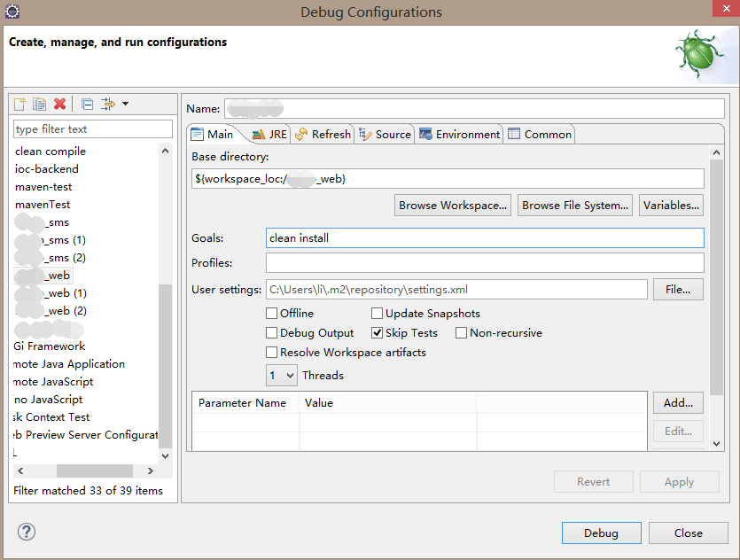Click the horizontal scrollbar in configuration list
The height and width of the screenshot is (560, 740).
coord(95,471)
